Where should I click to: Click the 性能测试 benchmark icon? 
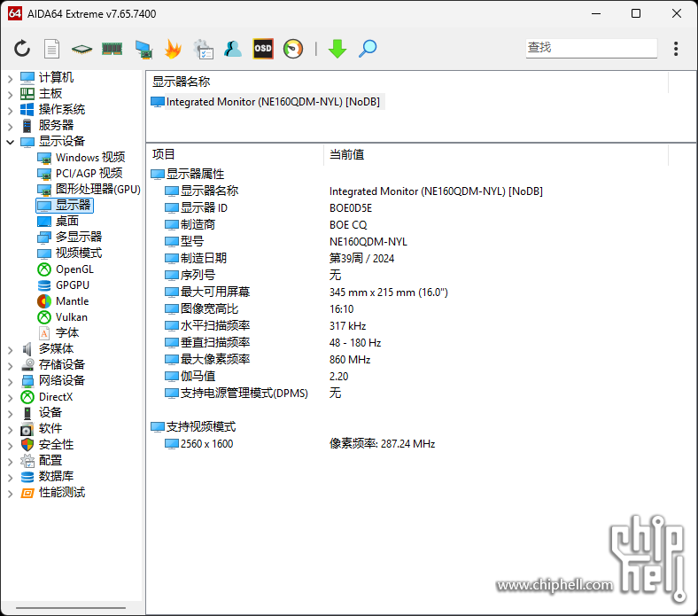tap(27, 493)
